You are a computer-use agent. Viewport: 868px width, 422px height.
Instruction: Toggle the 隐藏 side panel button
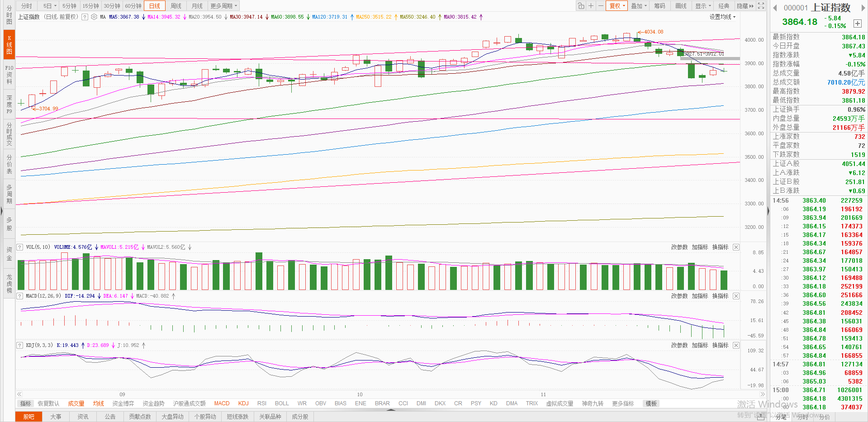(x=745, y=6)
